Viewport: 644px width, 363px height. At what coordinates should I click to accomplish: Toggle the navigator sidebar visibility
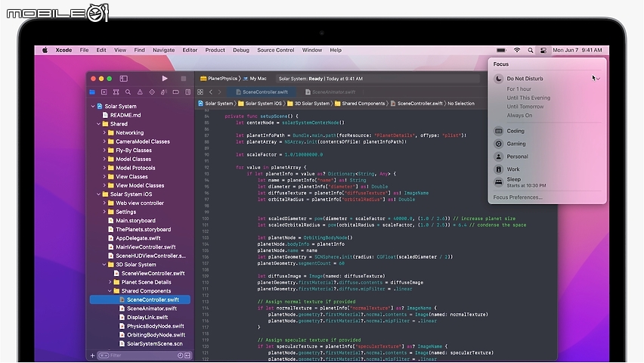coord(124,79)
